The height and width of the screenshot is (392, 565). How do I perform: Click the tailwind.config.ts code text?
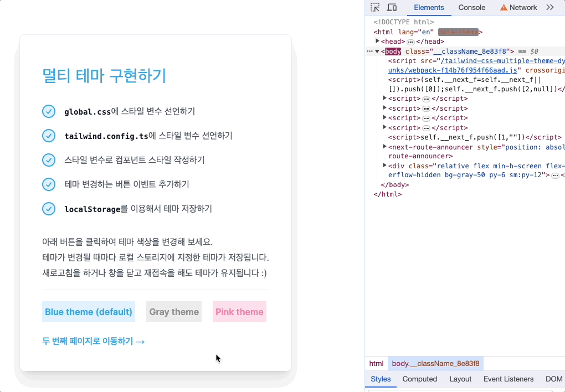pyautogui.click(x=106, y=136)
